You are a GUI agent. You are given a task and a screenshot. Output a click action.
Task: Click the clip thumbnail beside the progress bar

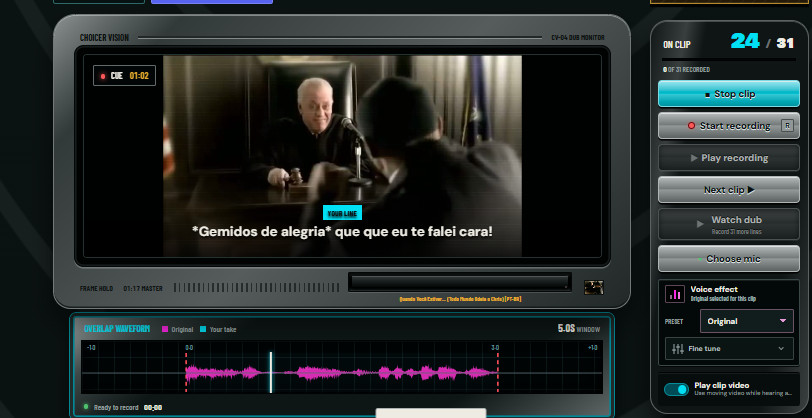[593, 287]
